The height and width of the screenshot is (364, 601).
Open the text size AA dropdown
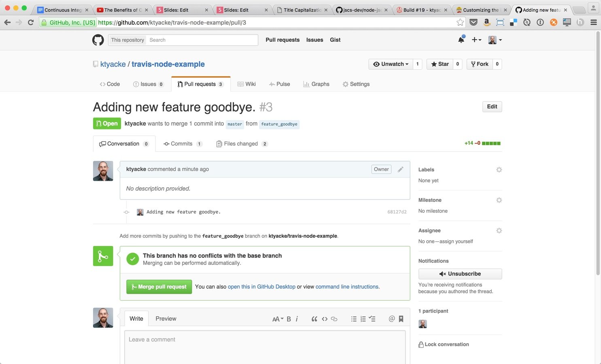278,319
